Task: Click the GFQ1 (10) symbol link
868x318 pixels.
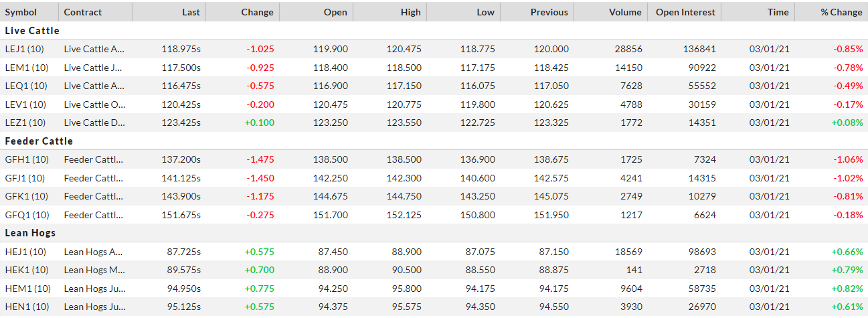Action: (27, 215)
